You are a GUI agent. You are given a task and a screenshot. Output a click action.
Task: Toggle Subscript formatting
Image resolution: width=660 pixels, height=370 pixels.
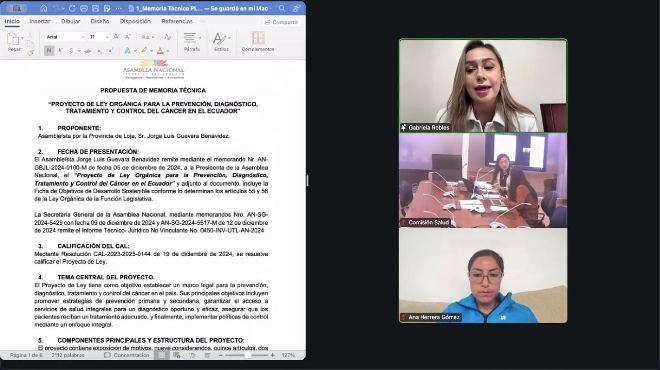(x=99, y=51)
